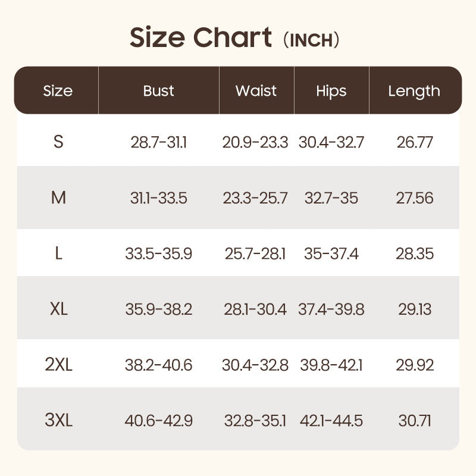Select the Bust column header
476x476 pixels.
(158, 91)
